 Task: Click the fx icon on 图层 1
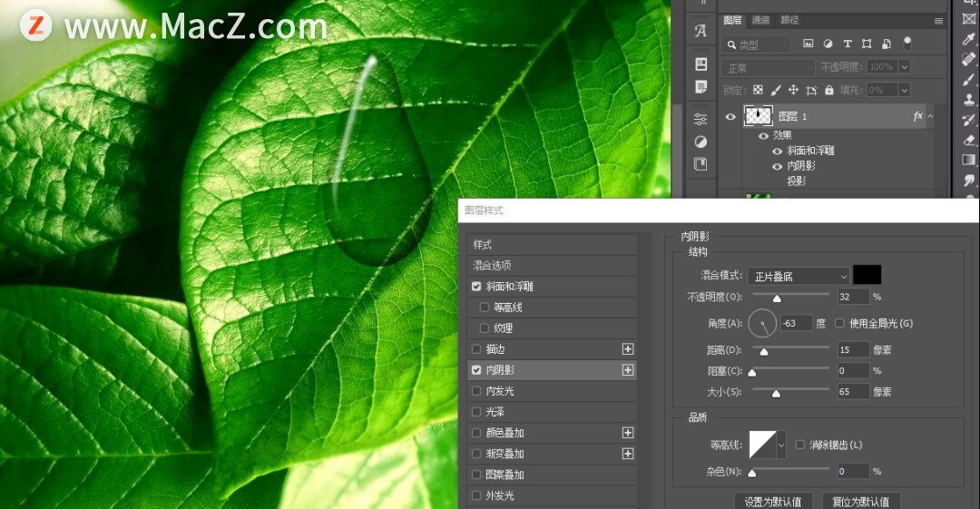pos(917,116)
